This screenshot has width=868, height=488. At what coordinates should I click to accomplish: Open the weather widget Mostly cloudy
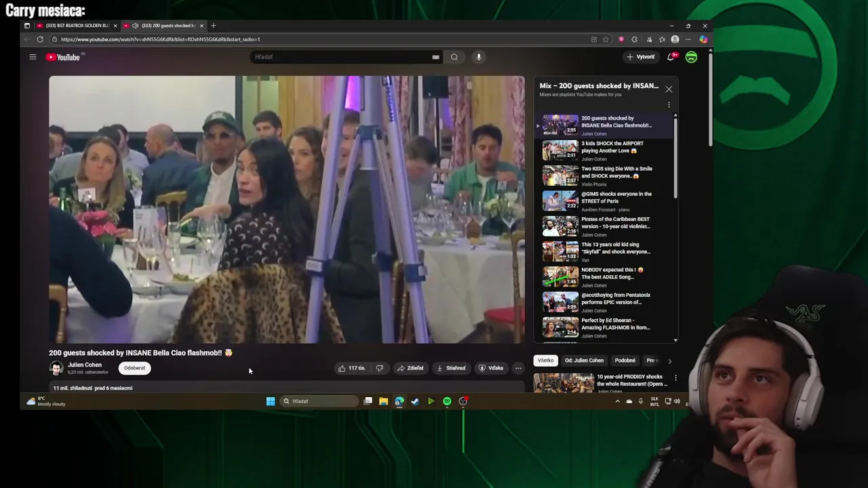click(x=46, y=401)
